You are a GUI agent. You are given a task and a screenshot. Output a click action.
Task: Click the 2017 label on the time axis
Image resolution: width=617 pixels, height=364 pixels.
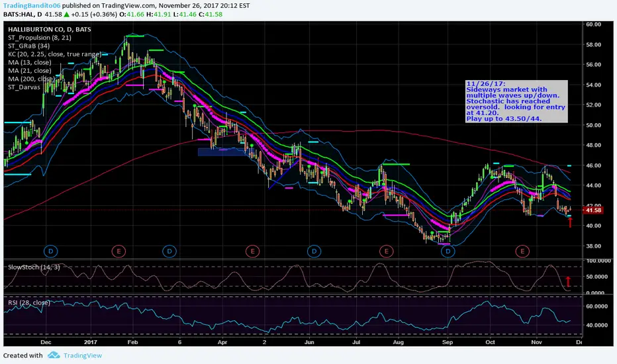click(91, 342)
